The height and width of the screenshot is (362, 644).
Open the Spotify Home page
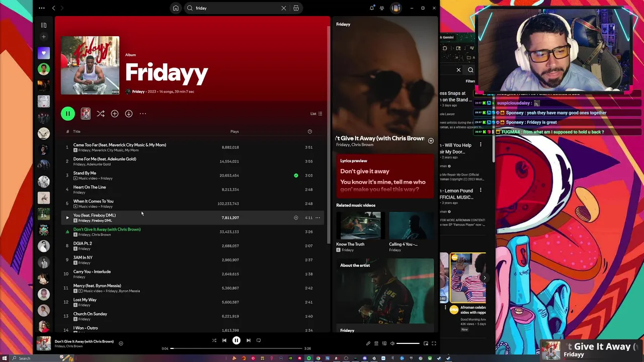pyautogui.click(x=176, y=8)
